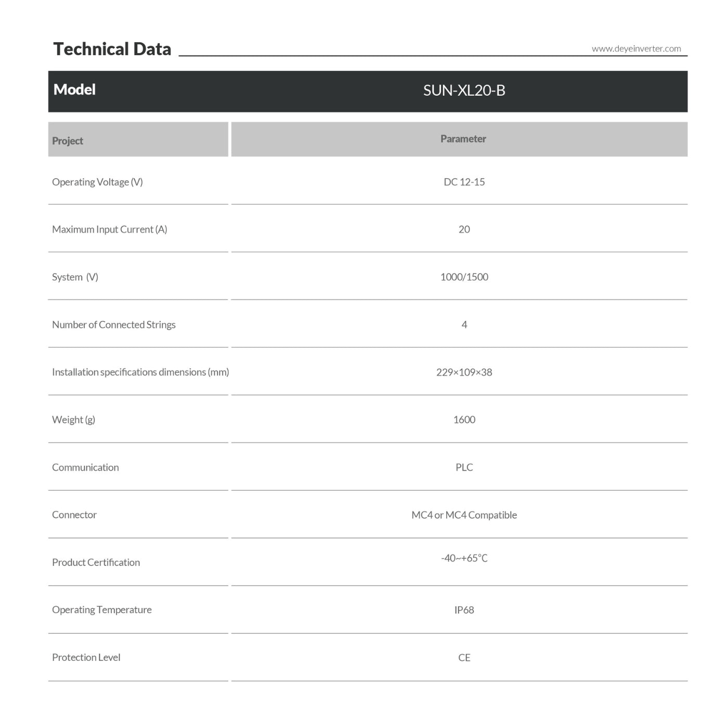
Task: Click the Protection Level row label
Action: coord(86,657)
